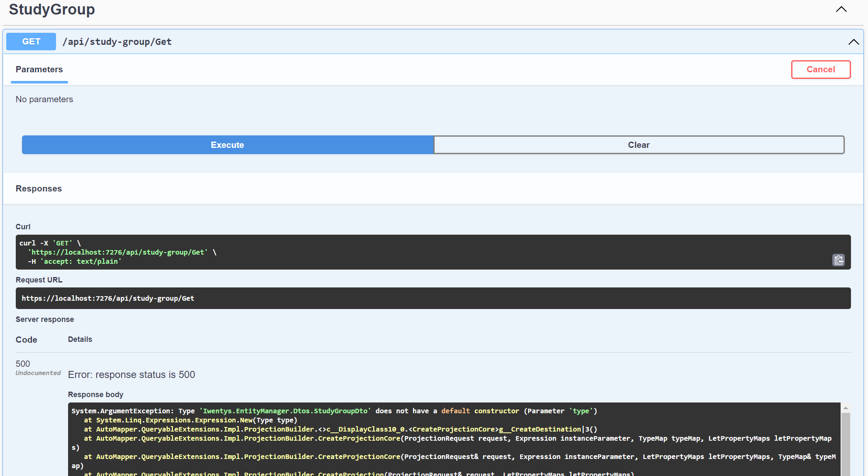Click the StudyGroup tag heading
This screenshot has width=868, height=476.
52,10
